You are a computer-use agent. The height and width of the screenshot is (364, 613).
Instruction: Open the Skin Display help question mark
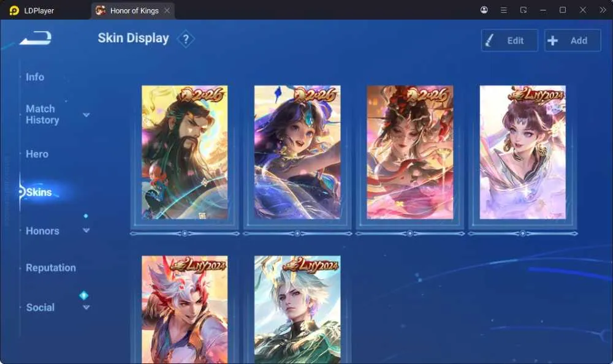click(x=186, y=39)
